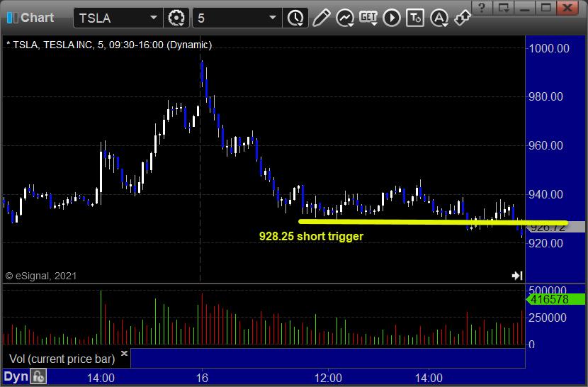Remove the Vol study with its x
Viewport: 588px width, 387px height.
125,353
